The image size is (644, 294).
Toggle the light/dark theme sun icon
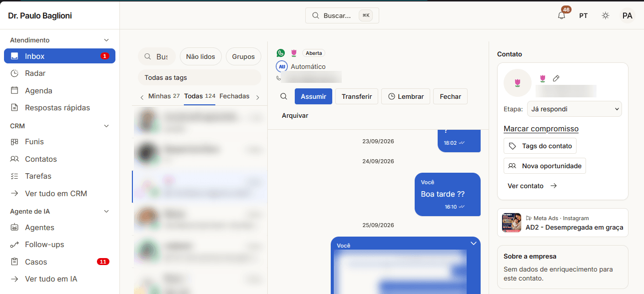pyautogui.click(x=606, y=15)
